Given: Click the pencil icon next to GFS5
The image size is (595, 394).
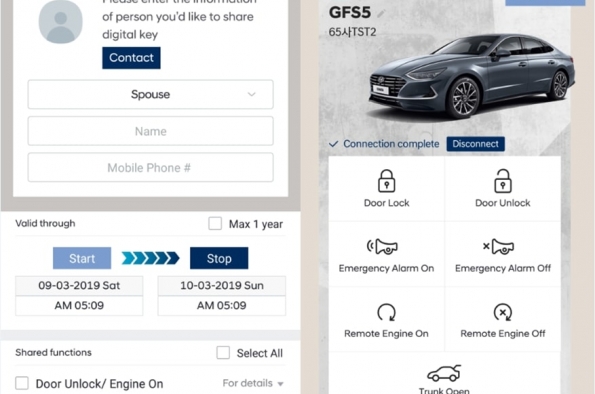Looking at the screenshot, I should pos(381,14).
